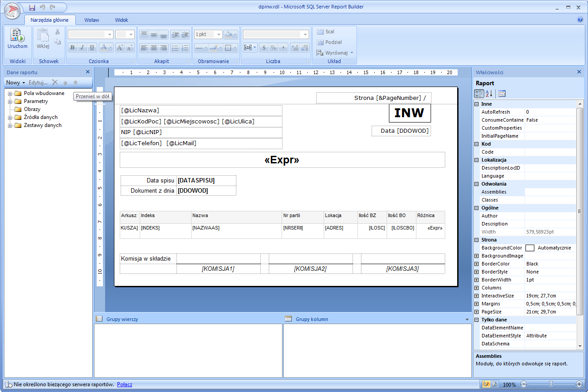
Task: Decrease decimal places in Liczba group
Action: point(305,48)
